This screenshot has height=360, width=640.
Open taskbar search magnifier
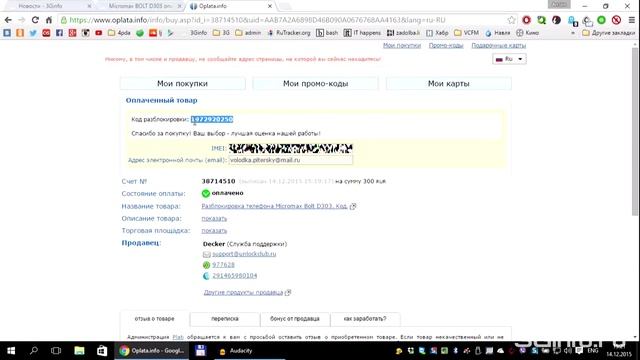coord(34,351)
